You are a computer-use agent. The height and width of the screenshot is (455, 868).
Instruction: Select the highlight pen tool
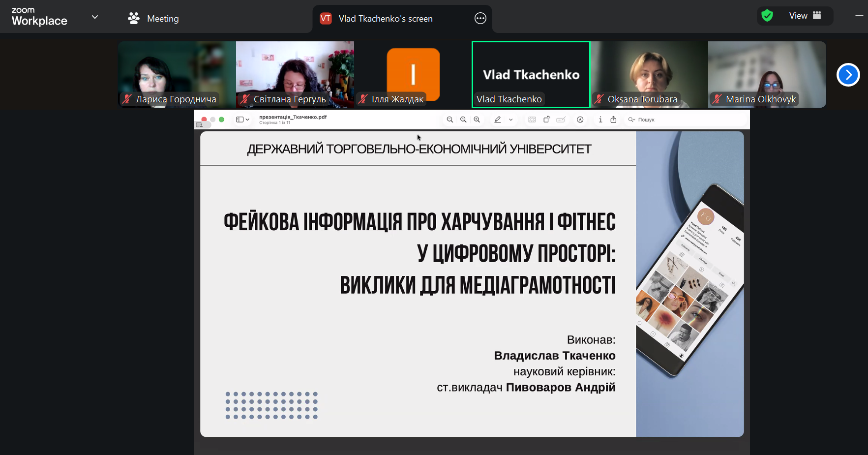coord(498,120)
